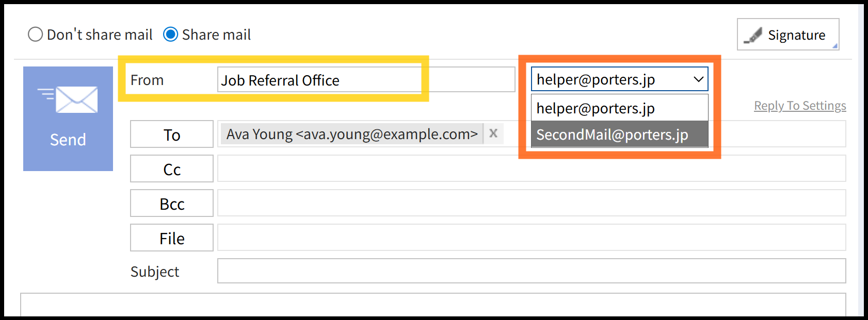This screenshot has height=320, width=868.
Task: Open the Reply To Settings link
Action: pyautogui.click(x=800, y=106)
